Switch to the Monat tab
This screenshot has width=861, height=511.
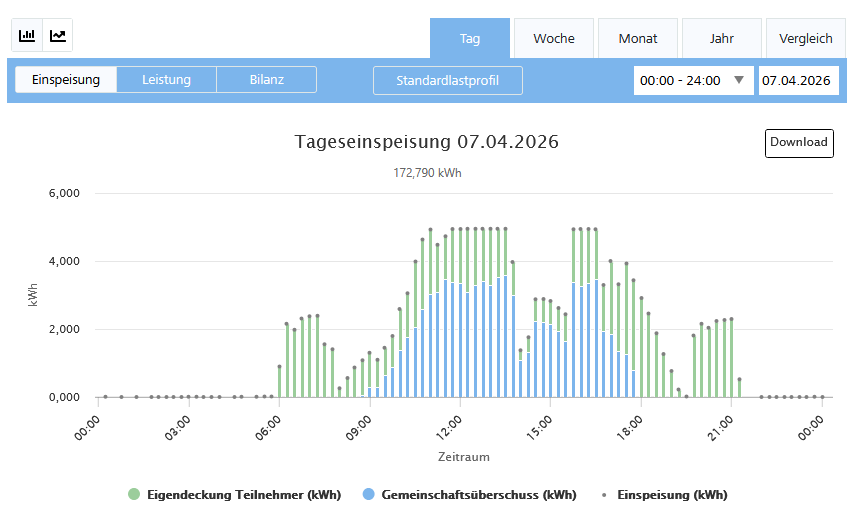(638, 39)
